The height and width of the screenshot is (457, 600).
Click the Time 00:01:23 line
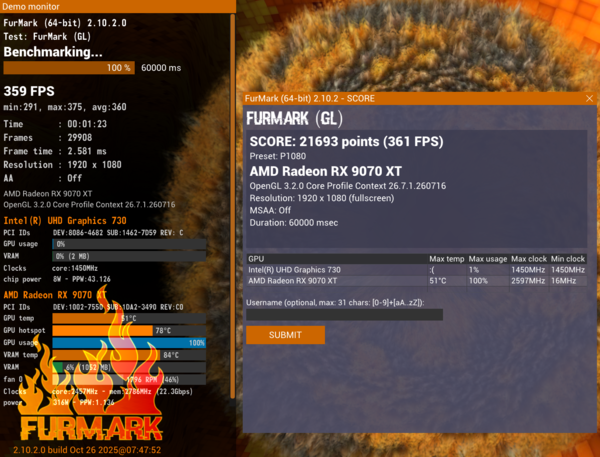pos(55,124)
